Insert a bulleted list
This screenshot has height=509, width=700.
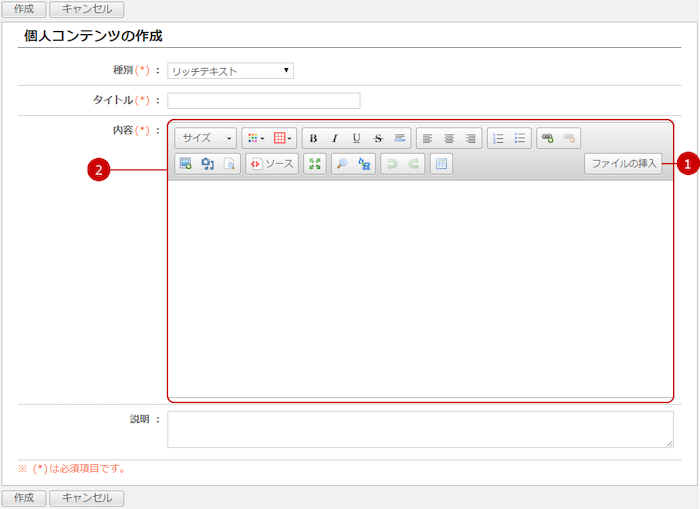point(520,138)
